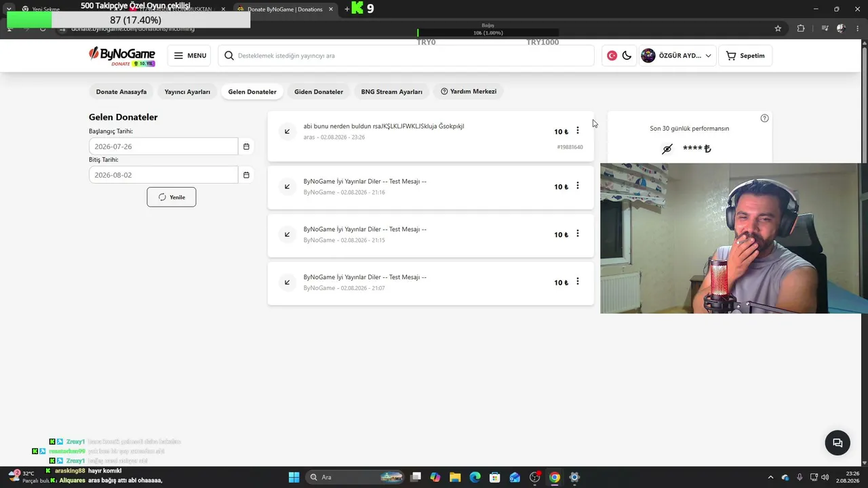Open Yardım Merkezi help tab
The height and width of the screenshot is (488, 868).
tap(469, 91)
